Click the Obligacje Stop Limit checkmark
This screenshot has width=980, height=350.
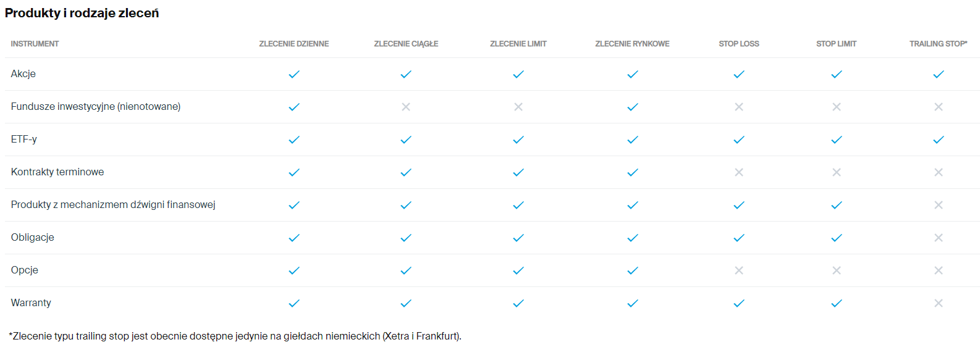(836, 238)
